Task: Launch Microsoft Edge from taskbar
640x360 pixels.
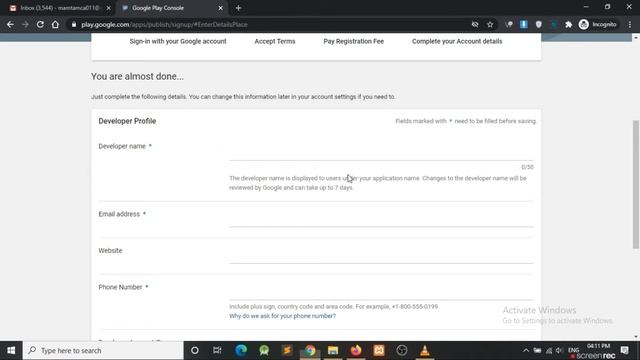Action: [x=241, y=350]
